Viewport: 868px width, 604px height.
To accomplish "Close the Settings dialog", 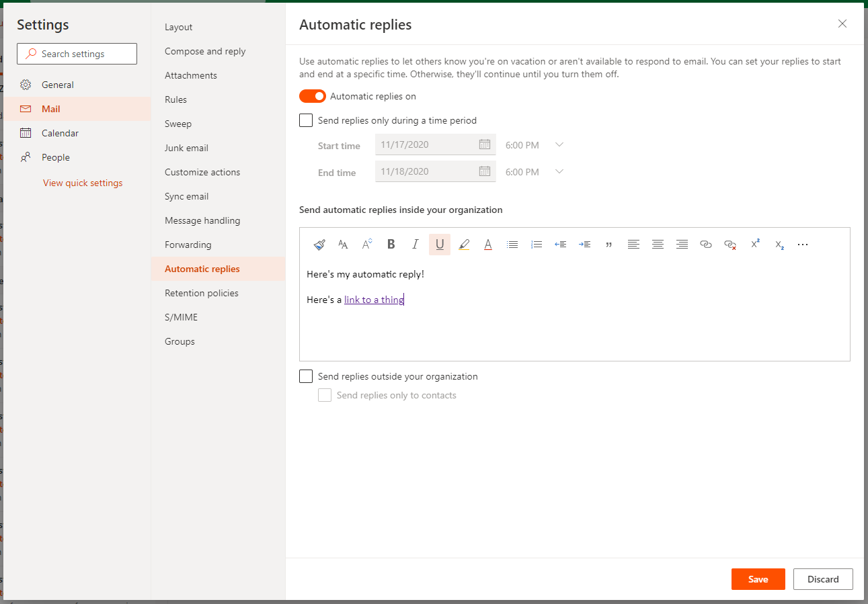I will (x=842, y=24).
